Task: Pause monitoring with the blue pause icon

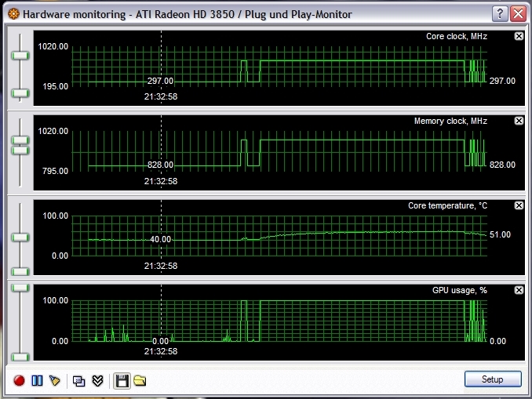Action: point(37,380)
